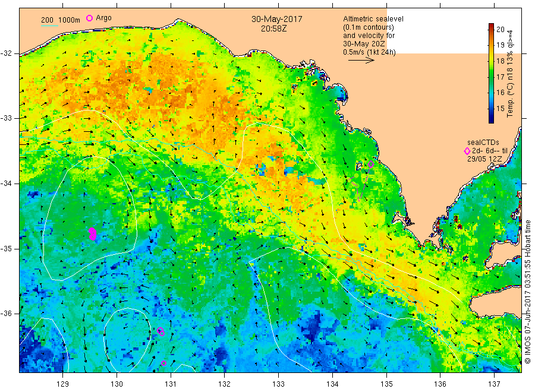Click the 15 degree label on color bar

[x=500, y=109]
